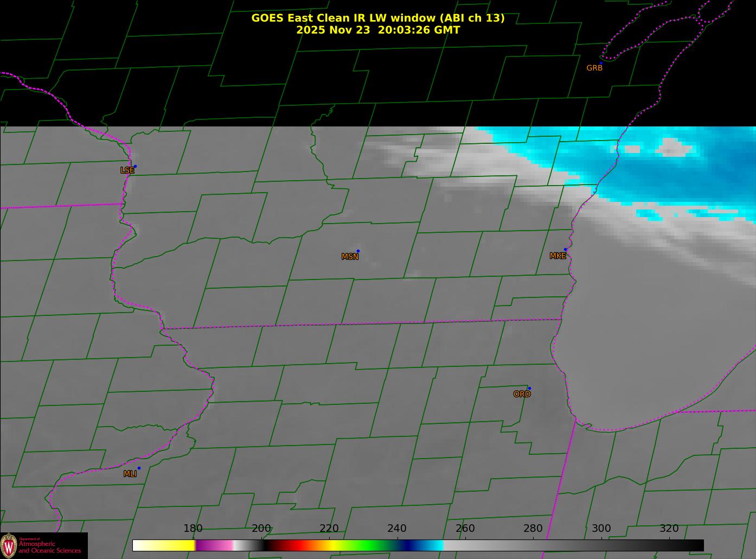
Task: Click the 320 colorbar tick label
Action: coord(669,529)
